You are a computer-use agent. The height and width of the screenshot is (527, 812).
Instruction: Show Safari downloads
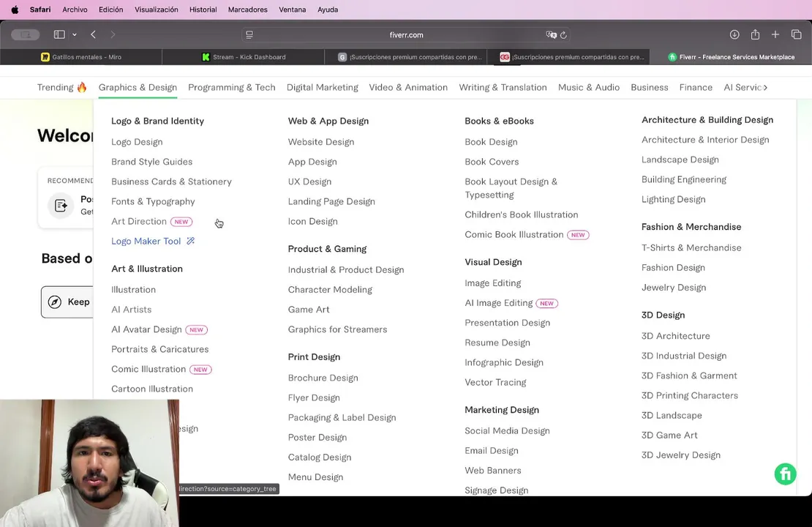click(734, 34)
